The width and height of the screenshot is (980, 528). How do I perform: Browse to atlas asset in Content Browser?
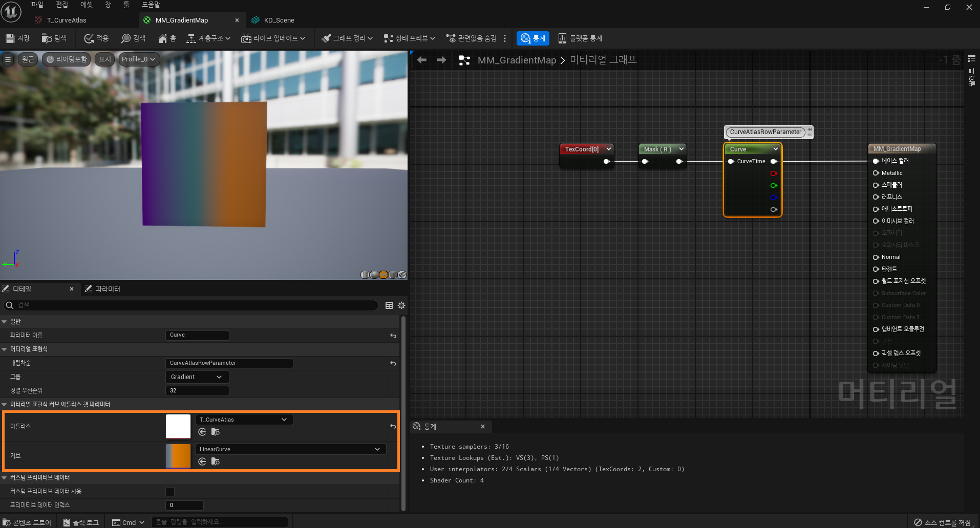[216, 432]
